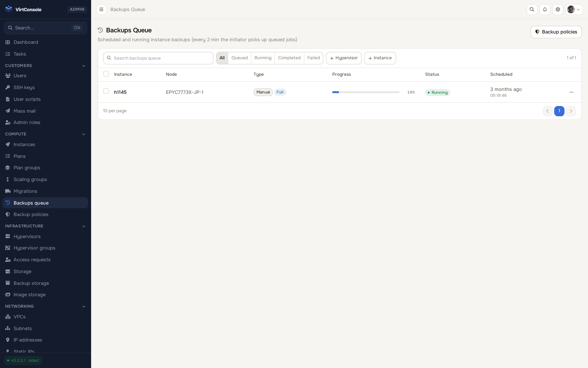The width and height of the screenshot is (588, 368).
Task: Filter by Queued backups
Action: [240, 58]
